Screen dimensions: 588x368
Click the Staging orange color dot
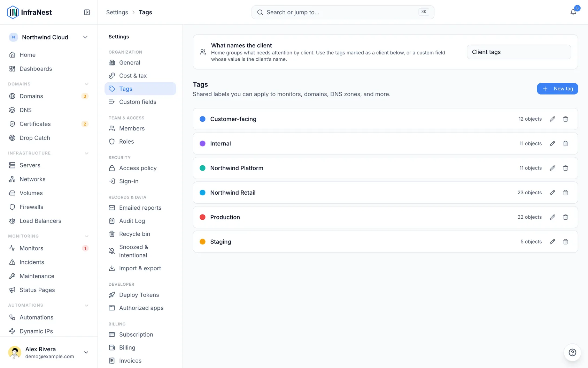point(202,242)
